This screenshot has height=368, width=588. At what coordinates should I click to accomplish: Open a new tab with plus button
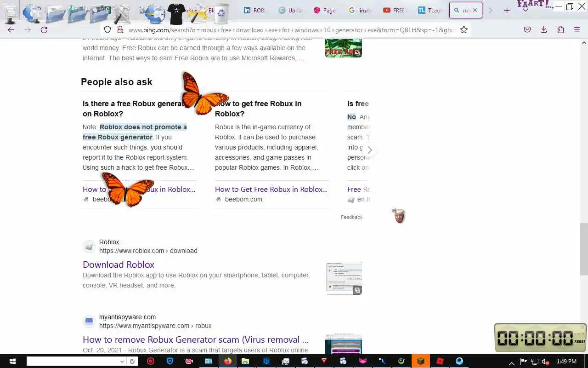pyautogui.click(x=507, y=10)
